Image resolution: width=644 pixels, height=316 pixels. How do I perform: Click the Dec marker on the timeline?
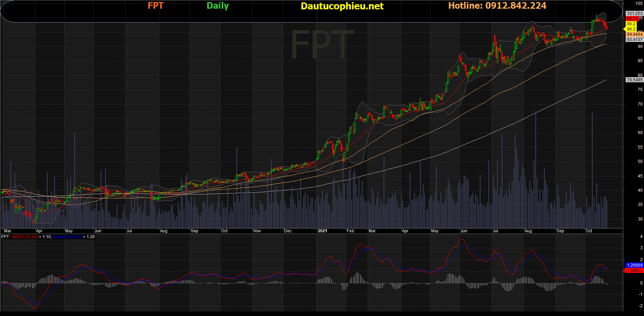tap(288, 231)
